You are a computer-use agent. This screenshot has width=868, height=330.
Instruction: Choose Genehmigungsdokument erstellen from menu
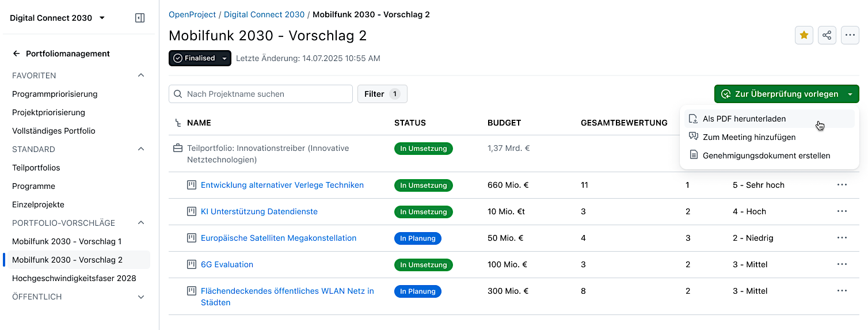766,155
